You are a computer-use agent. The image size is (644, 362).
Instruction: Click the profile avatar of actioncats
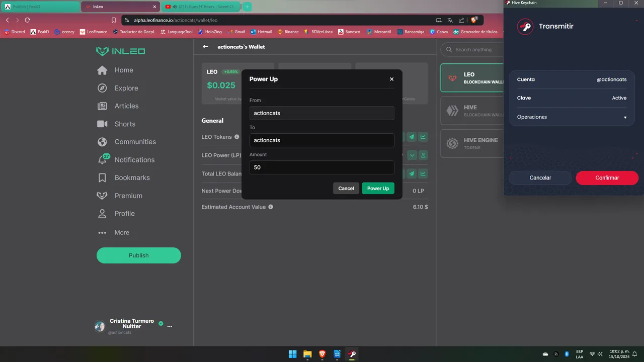click(100, 326)
